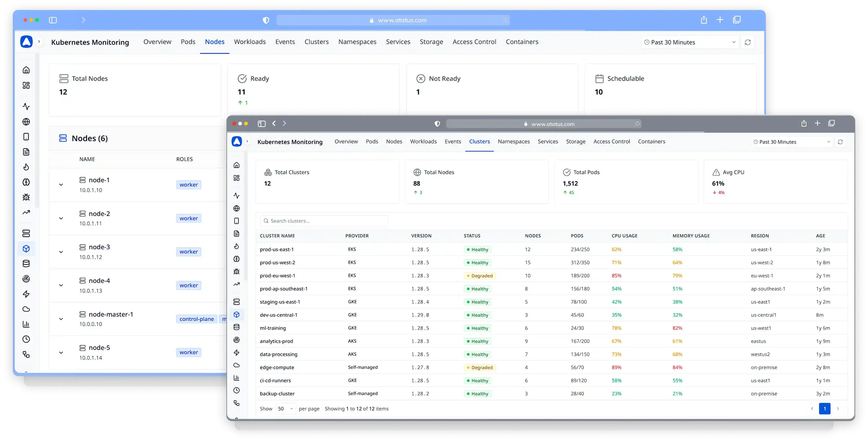Expand the node-5 row
The width and height of the screenshot is (868, 441).
click(x=61, y=352)
